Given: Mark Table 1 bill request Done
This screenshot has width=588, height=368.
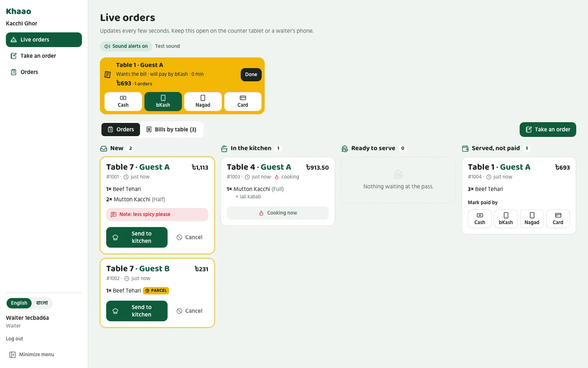Looking at the screenshot, I should (251, 74).
